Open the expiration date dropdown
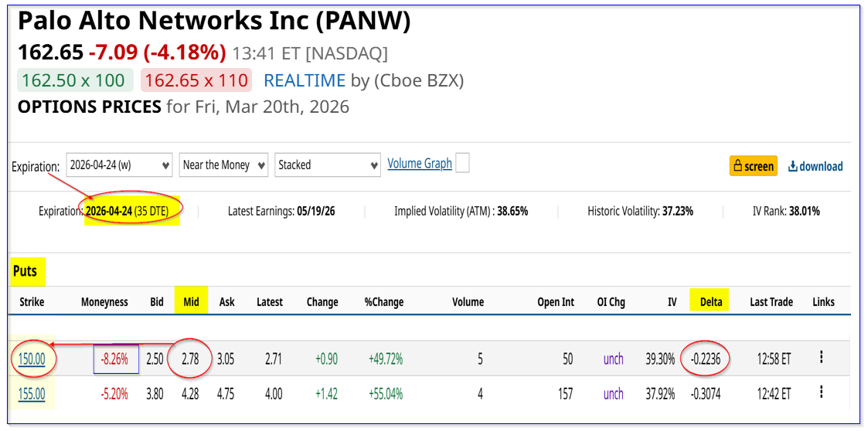The width and height of the screenshot is (868, 431). coord(120,165)
